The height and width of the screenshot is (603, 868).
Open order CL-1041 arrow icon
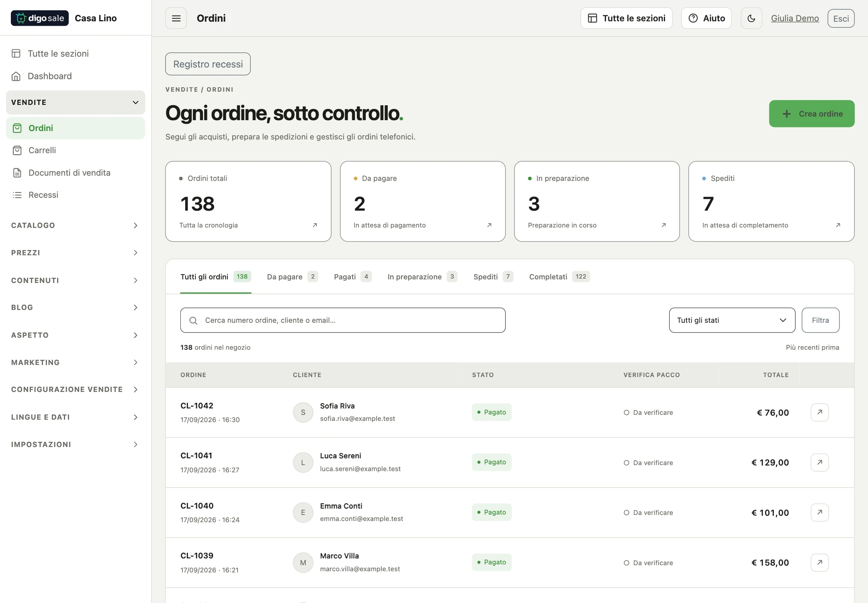coord(819,462)
